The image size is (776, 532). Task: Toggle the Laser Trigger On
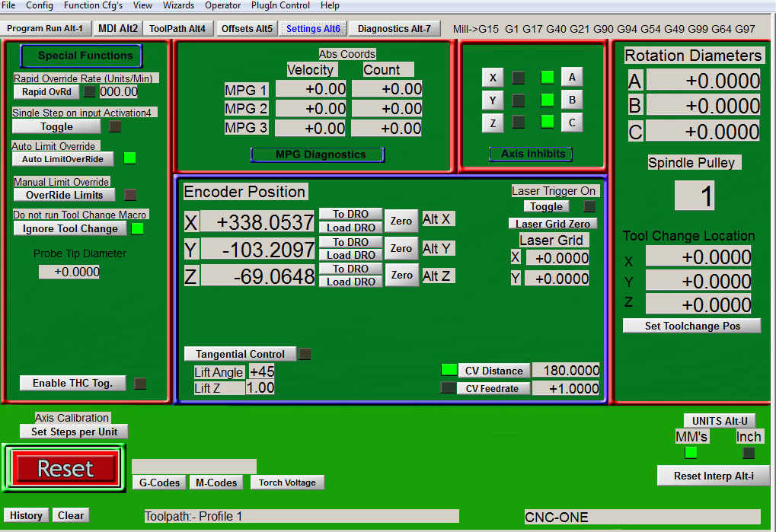[x=546, y=206]
